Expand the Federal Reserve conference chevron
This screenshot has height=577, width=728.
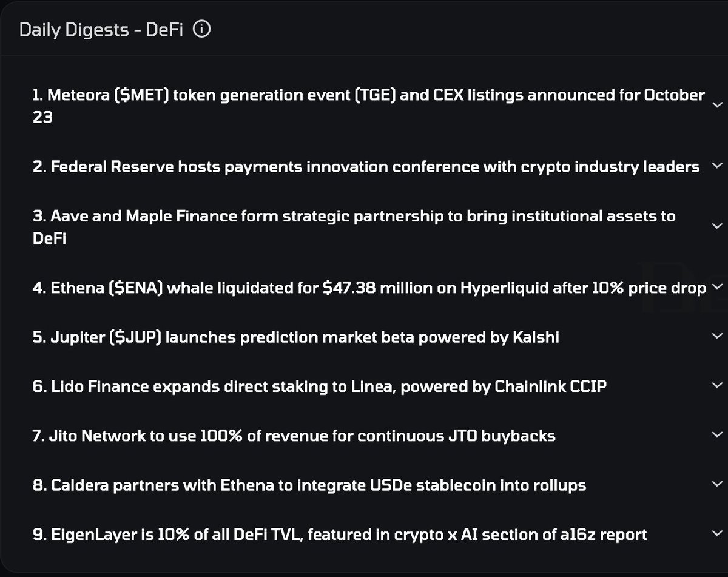tap(717, 166)
